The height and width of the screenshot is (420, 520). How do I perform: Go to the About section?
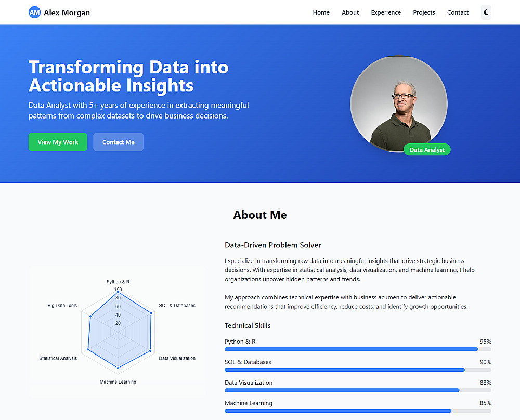tap(350, 12)
